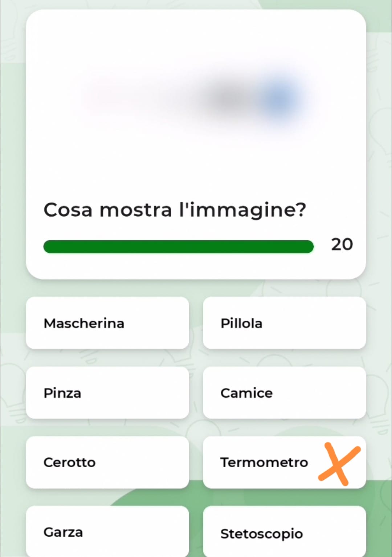Select Garza as the answer
The height and width of the screenshot is (557, 392).
107,531
